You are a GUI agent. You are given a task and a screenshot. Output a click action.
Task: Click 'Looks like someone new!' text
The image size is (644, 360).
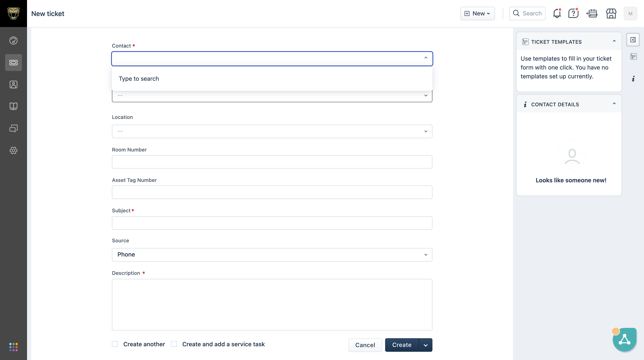[x=571, y=180]
